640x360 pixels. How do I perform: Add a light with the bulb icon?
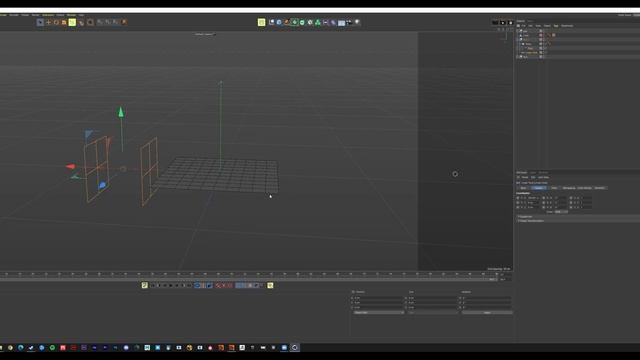pyautogui.click(x=357, y=22)
